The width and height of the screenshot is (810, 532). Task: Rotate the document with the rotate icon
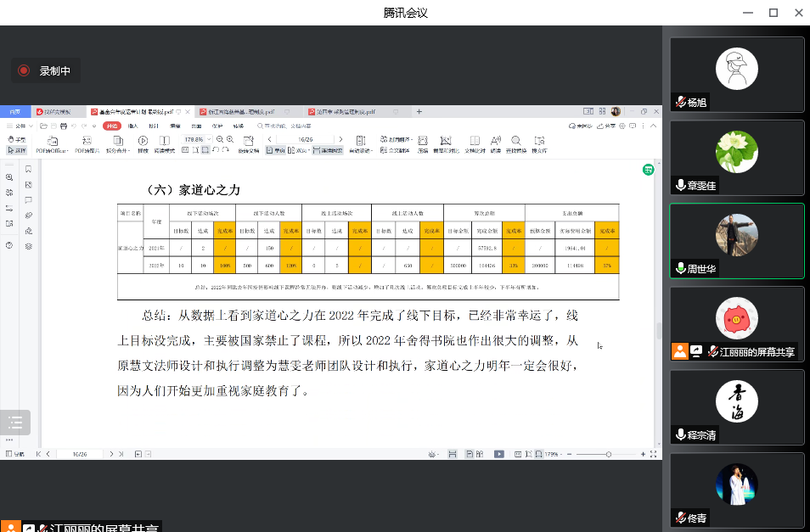tap(249, 144)
